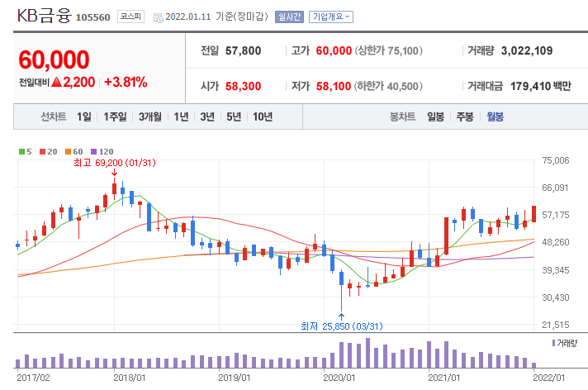The image size is (588, 390).
Task: Click the 코스피 market badge
Action: 130,17
